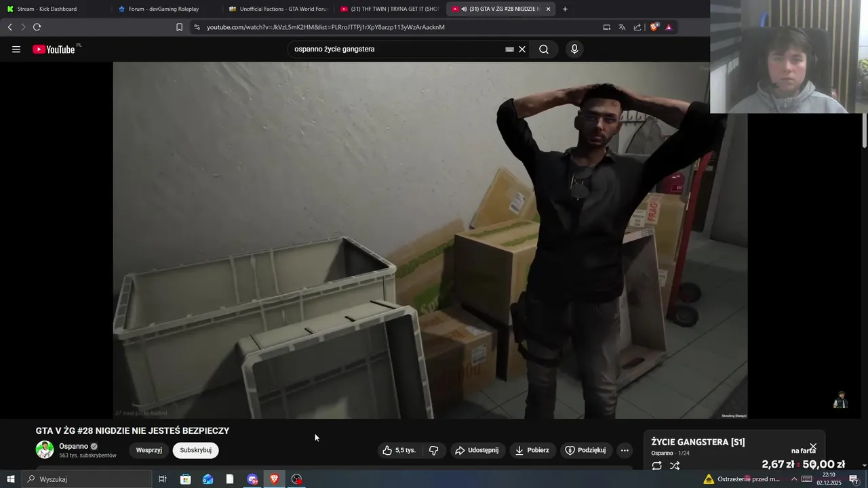The image size is (868, 488).
Task: Open Outlook mail taskbar icon
Action: pyautogui.click(x=208, y=479)
